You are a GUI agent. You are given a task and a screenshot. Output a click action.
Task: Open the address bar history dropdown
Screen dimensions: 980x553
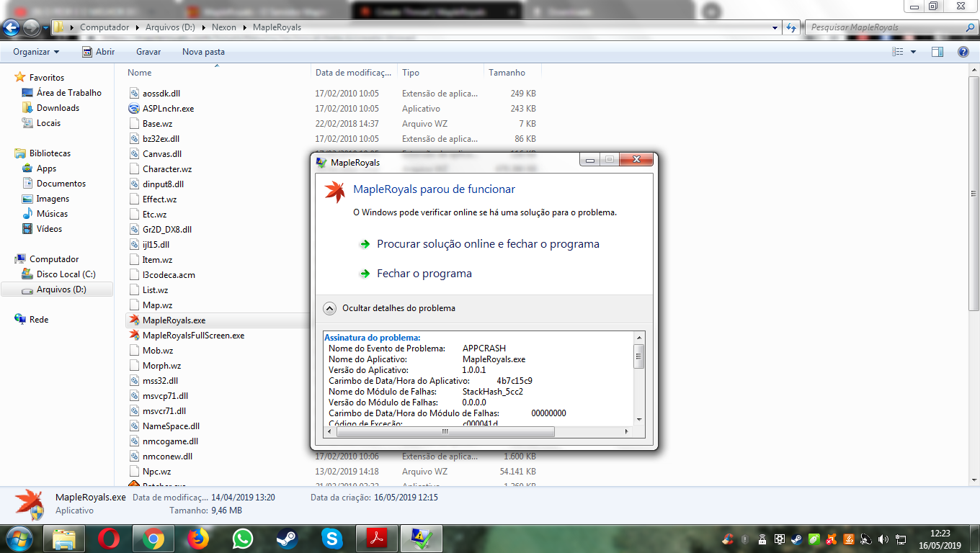(x=775, y=27)
